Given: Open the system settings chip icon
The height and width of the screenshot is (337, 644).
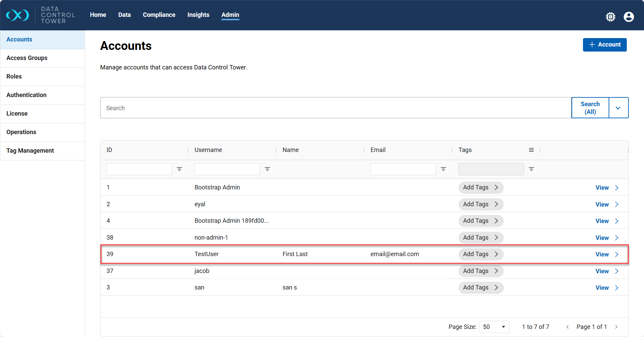Looking at the screenshot, I should click(x=610, y=17).
